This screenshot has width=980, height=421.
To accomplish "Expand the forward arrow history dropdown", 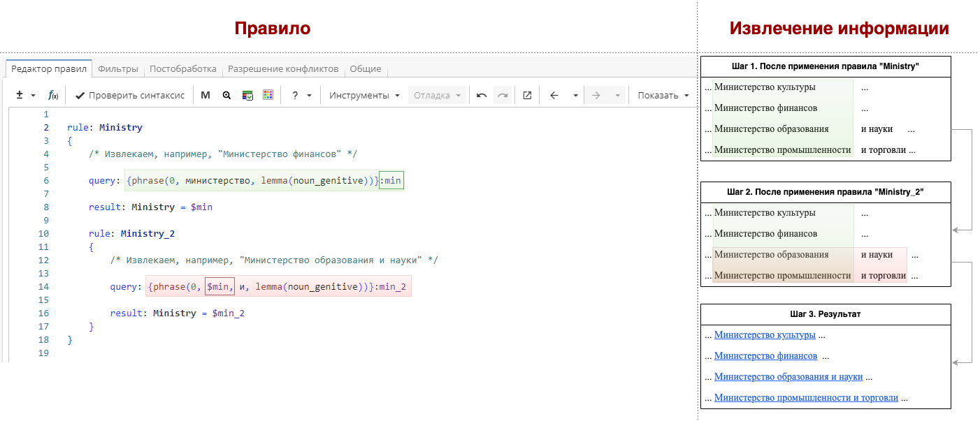I will [x=617, y=95].
